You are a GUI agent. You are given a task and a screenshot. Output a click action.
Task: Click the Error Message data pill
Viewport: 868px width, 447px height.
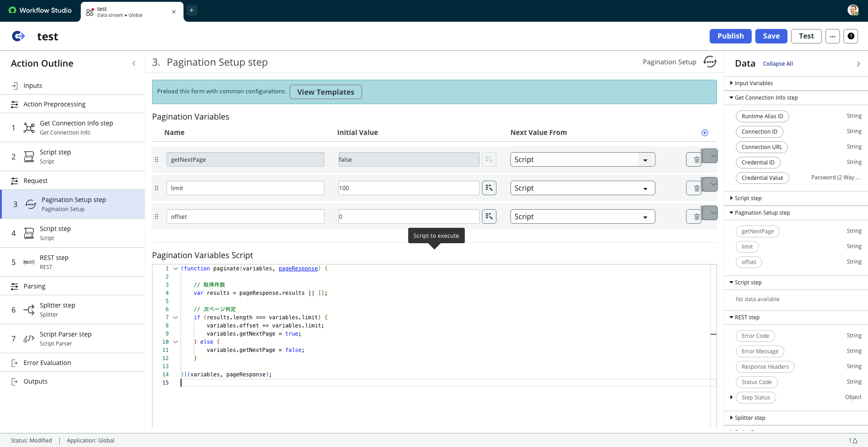pyautogui.click(x=760, y=351)
